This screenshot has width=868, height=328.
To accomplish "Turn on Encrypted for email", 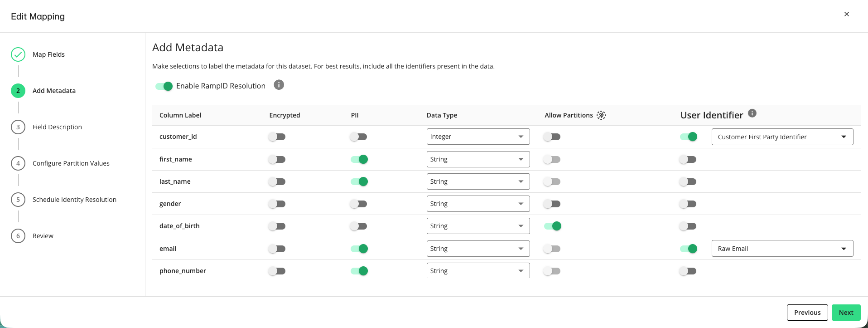I will [277, 249].
